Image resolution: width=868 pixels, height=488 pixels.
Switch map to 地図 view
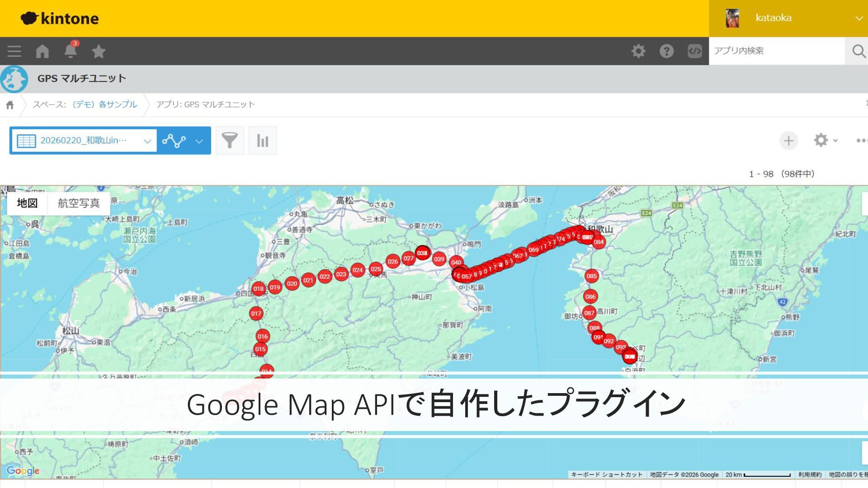[27, 203]
